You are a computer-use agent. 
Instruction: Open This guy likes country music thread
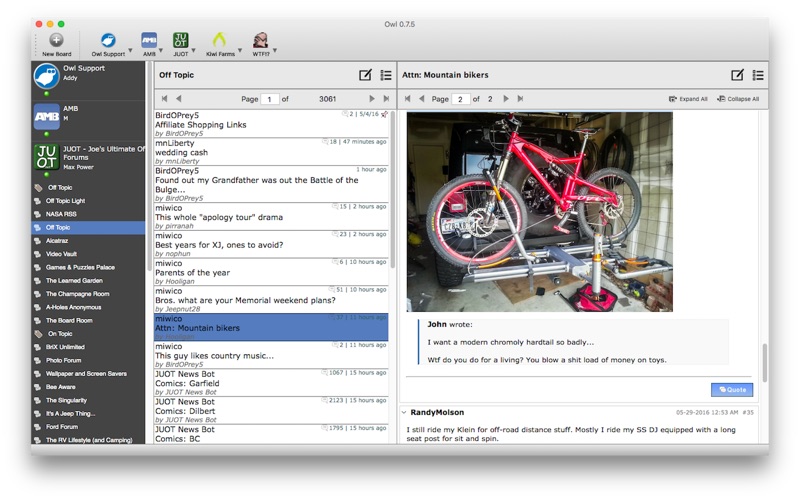click(271, 355)
